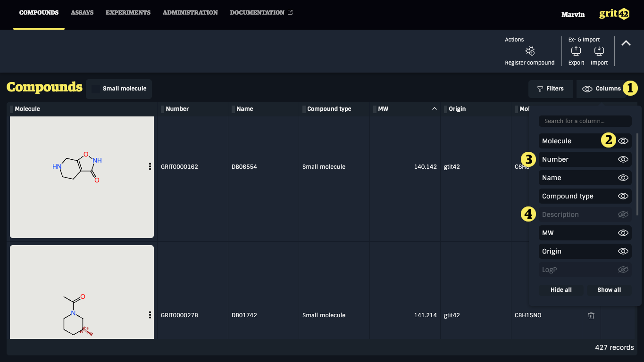Click the delete trash icon for GRIT0000278

[x=591, y=315]
